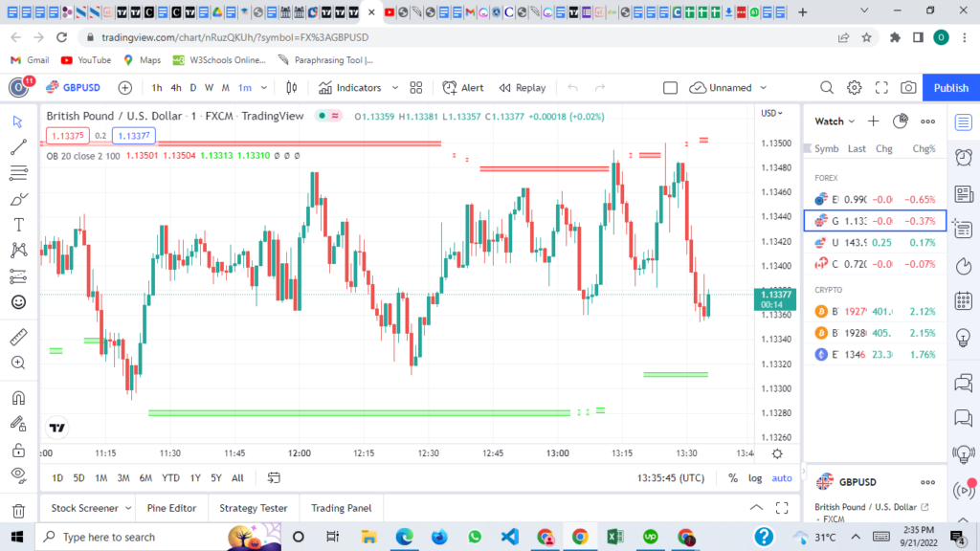Open the GBPUSD symbol search
This screenshot has height=551, width=980.
[74, 87]
